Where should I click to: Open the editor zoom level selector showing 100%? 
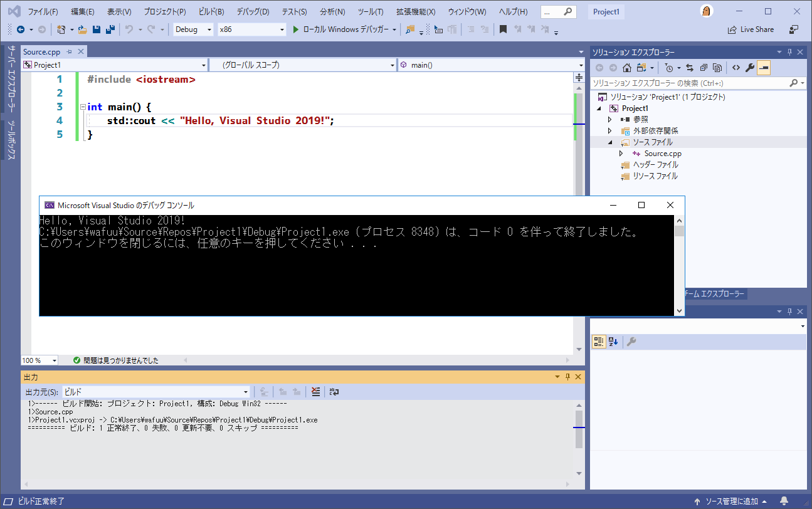point(39,360)
